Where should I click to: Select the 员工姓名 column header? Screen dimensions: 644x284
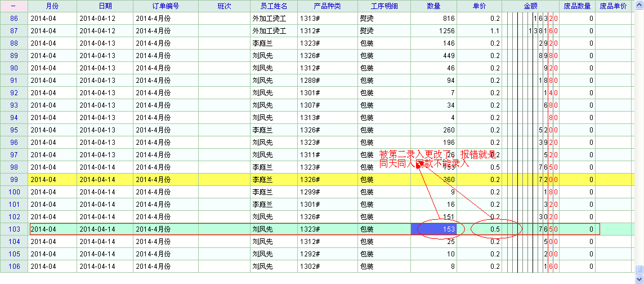pos(274,6)
